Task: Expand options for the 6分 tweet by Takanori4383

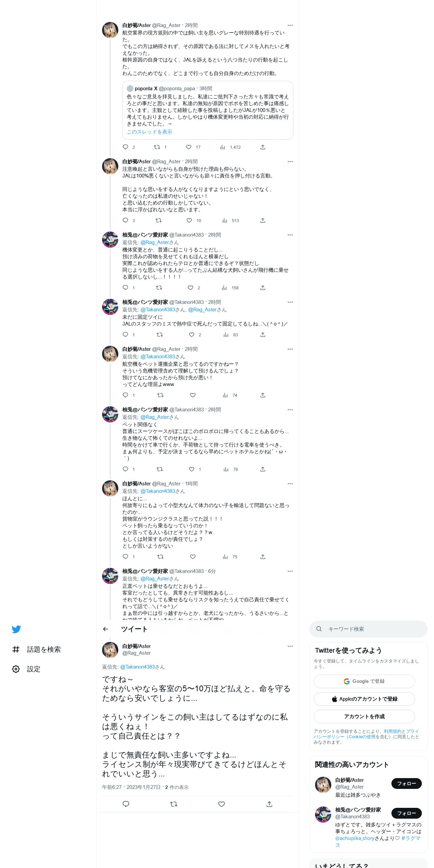Action: click(290, 571)
